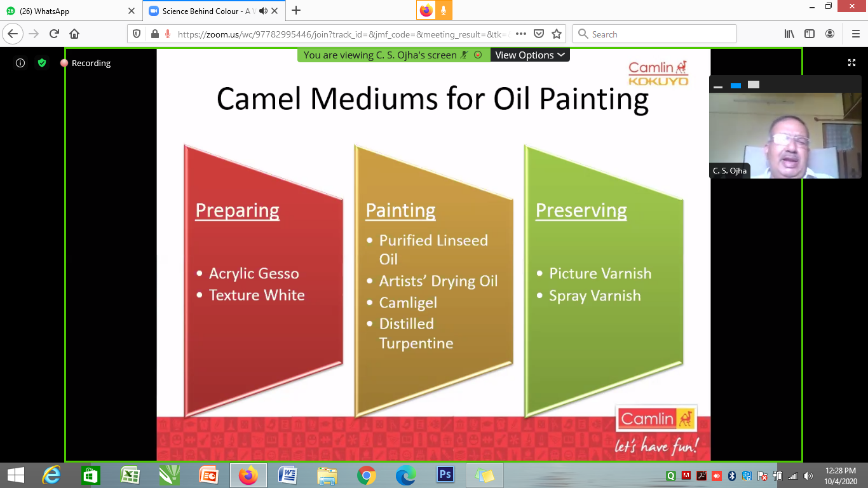Expand the View Options dropdown
This screenshot has height=488, width=868.
tap(529, 55)
